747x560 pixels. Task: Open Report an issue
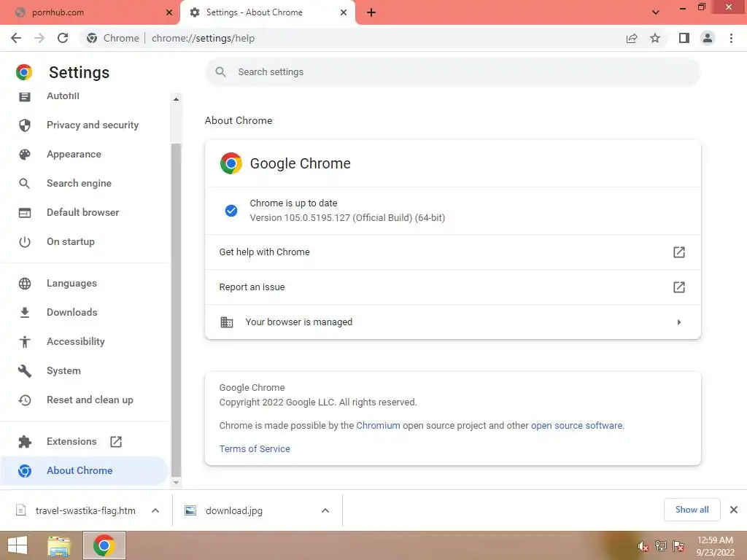pos(452,287)
